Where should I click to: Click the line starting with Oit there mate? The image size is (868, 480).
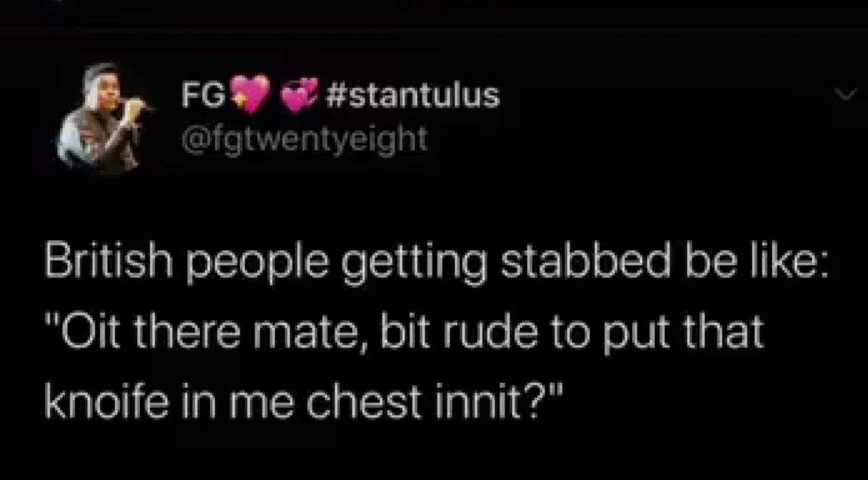click(x=404, y=333)
